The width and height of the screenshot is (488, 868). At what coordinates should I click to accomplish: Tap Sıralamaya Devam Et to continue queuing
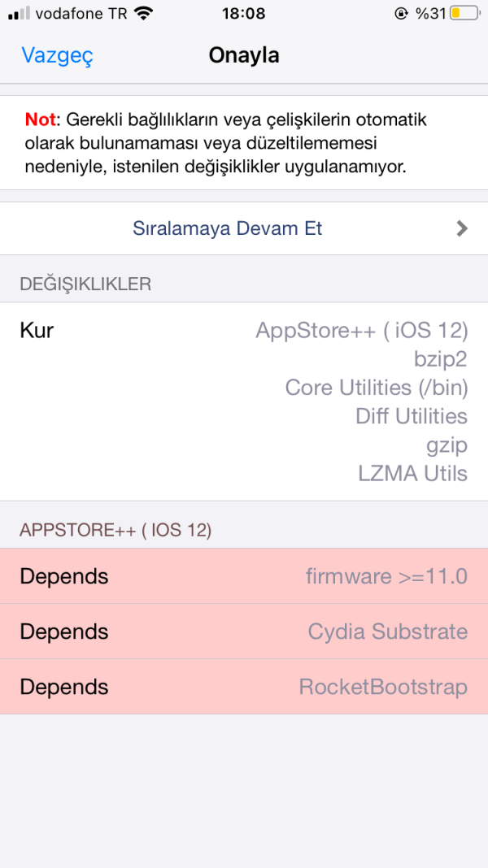click(226, 228)
